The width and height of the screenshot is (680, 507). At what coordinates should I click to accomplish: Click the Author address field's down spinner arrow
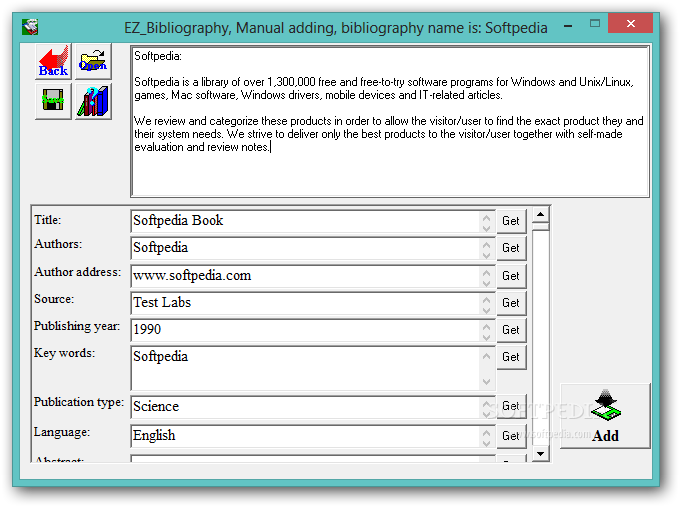pyautogui.click(x=487, y=282)
